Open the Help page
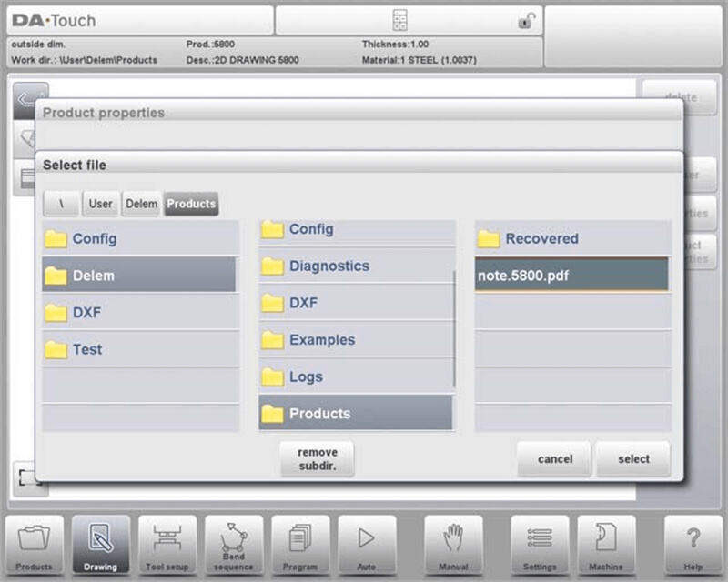728x582 pixels. [x=693, y=545]
